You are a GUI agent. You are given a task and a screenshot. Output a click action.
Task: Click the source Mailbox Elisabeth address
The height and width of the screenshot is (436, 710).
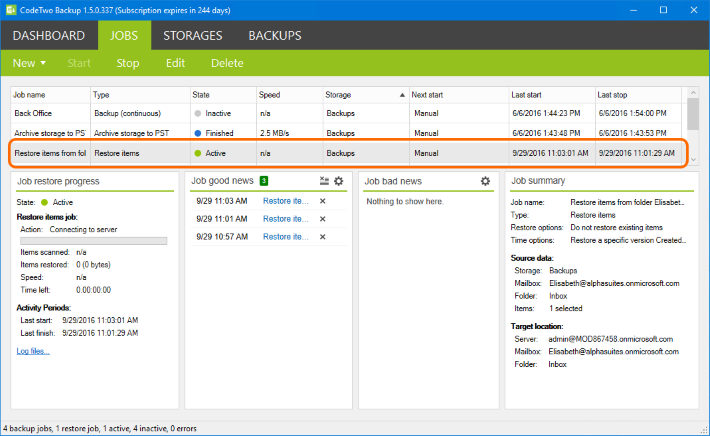614,283
